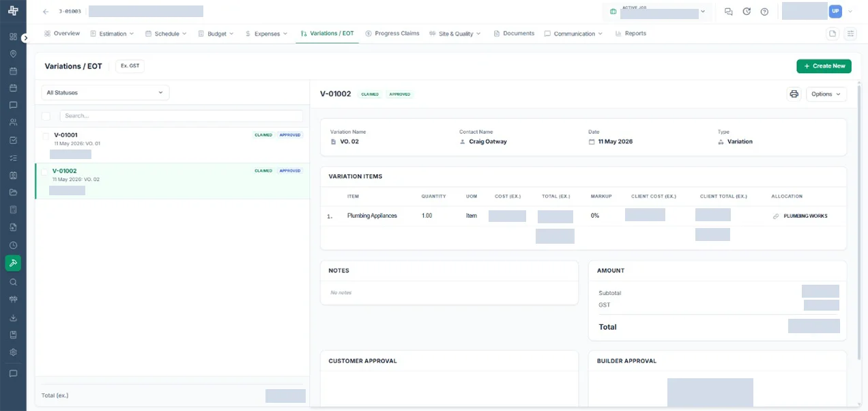The height and width of the screenshot is (411, 868).
Task: Click the settings gear in sidebar
Action: tap(13, 352)
